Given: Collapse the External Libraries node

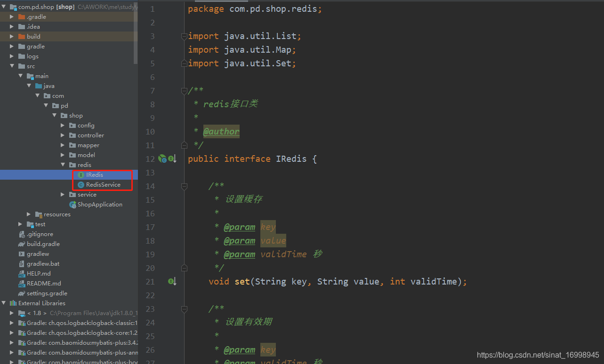Looking at the screenshot, I should 4,303.
